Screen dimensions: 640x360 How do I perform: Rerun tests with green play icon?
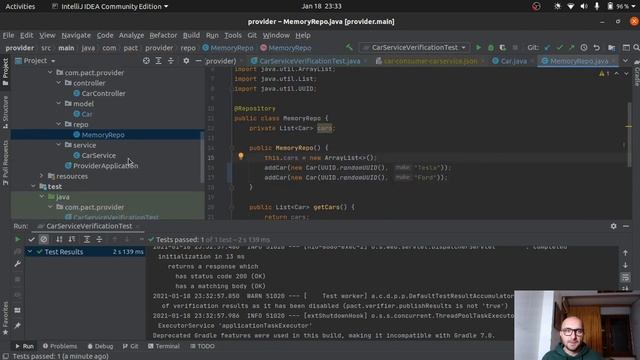click(18, 239)
